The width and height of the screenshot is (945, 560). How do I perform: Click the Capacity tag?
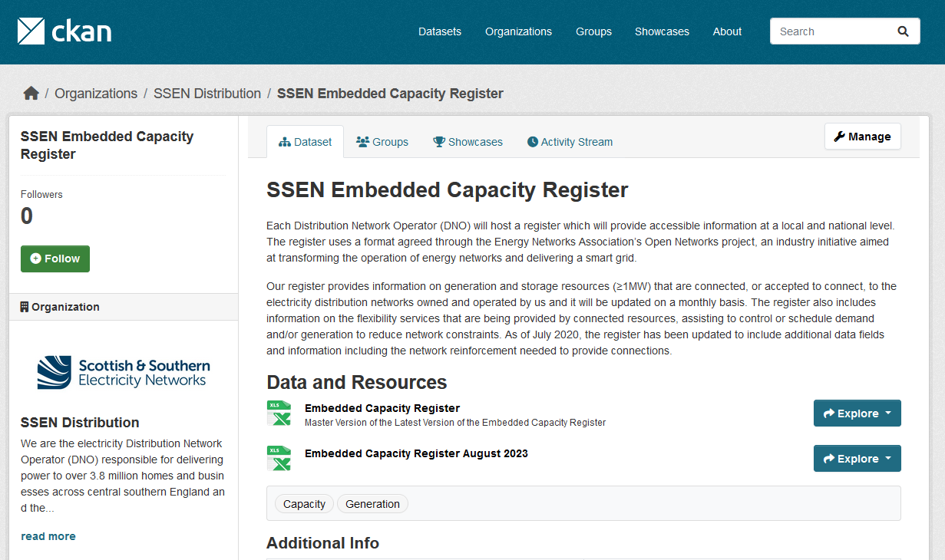304,504
